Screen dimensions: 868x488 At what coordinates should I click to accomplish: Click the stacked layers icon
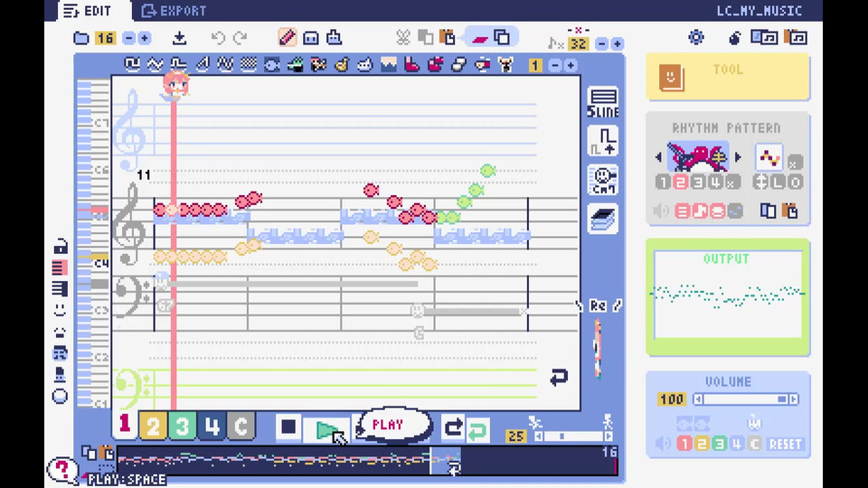click(x=603, y=219)
